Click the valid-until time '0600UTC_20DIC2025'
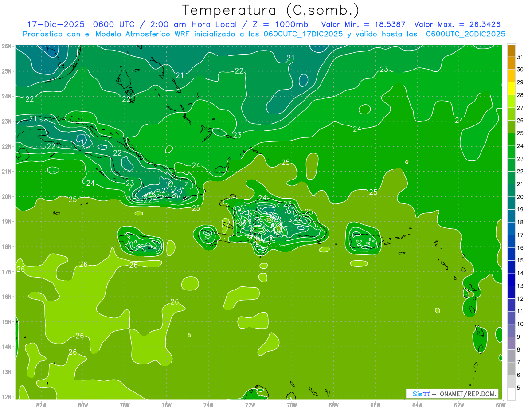532x411 pixels. pyautogui.click(x=465, y=34)
